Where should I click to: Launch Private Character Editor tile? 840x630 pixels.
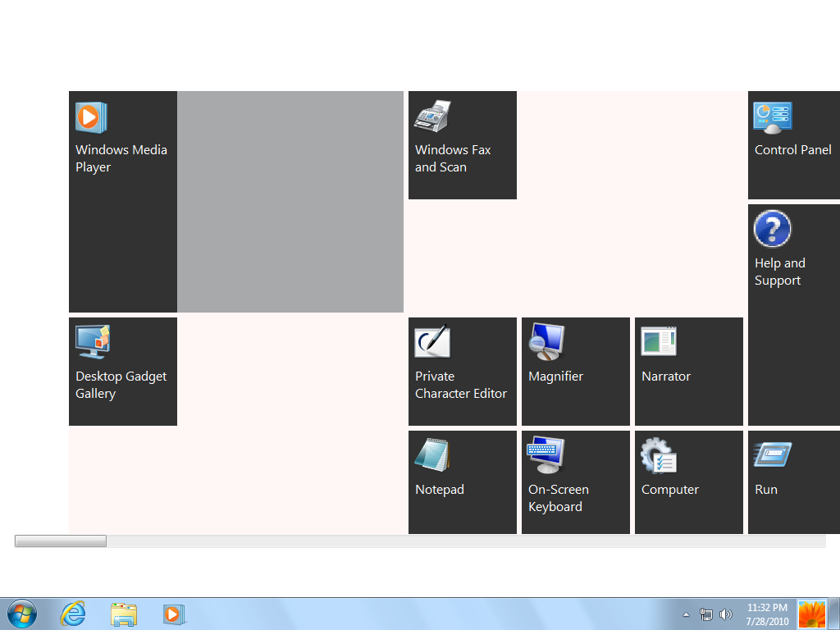tap(463, 372)
